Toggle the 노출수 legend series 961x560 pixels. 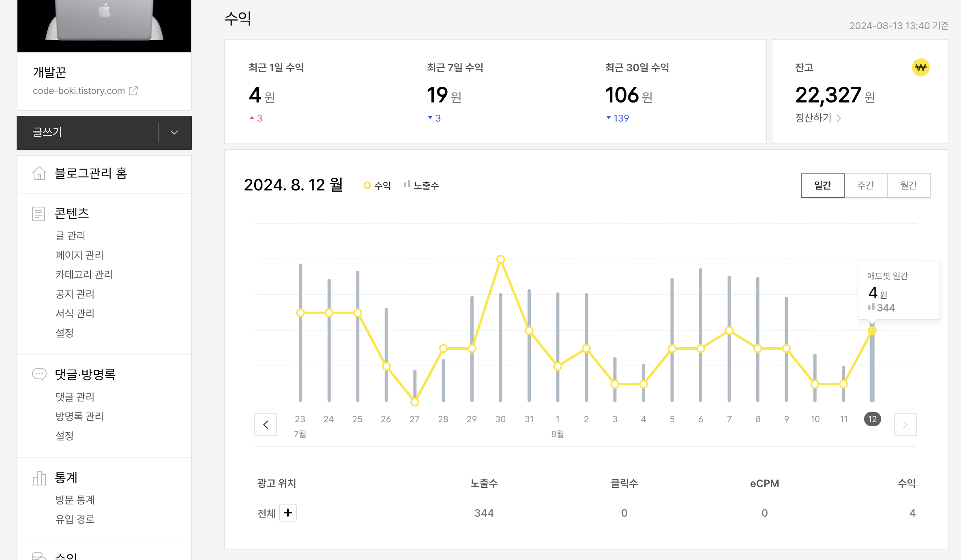point(421,186)
